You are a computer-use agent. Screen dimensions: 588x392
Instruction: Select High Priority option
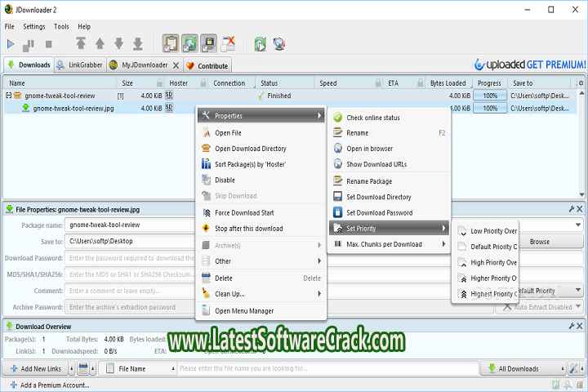486,263
